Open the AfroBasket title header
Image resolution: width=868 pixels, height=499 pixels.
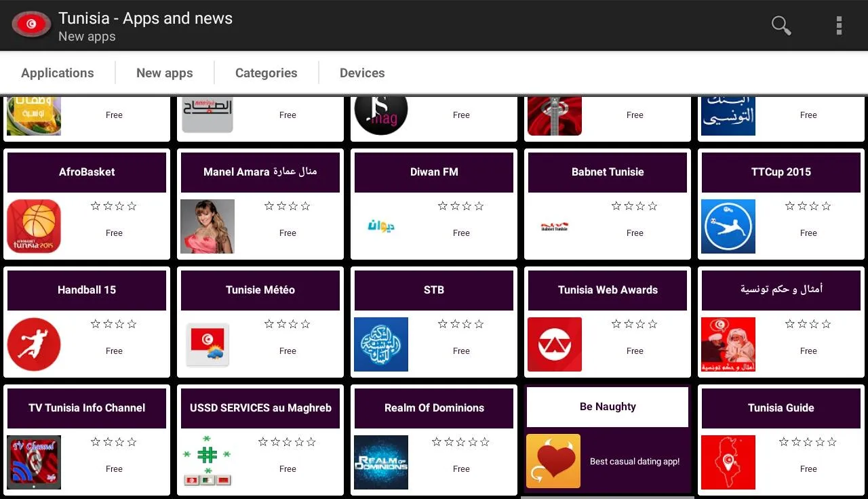87,172
